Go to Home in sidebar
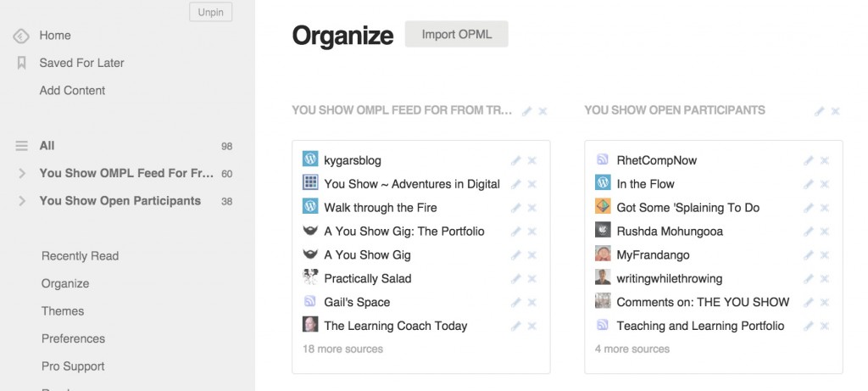Viewport: 868px width, 391px height. point(55,36)
